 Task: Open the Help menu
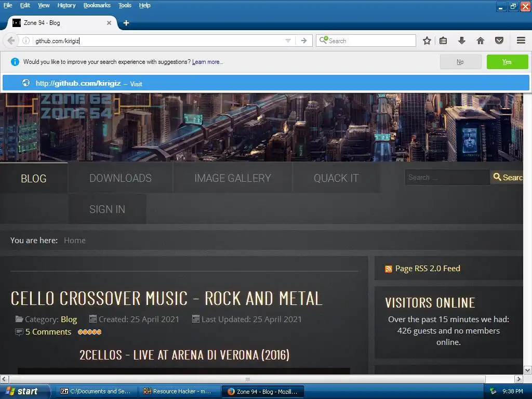tap(144, 5)
